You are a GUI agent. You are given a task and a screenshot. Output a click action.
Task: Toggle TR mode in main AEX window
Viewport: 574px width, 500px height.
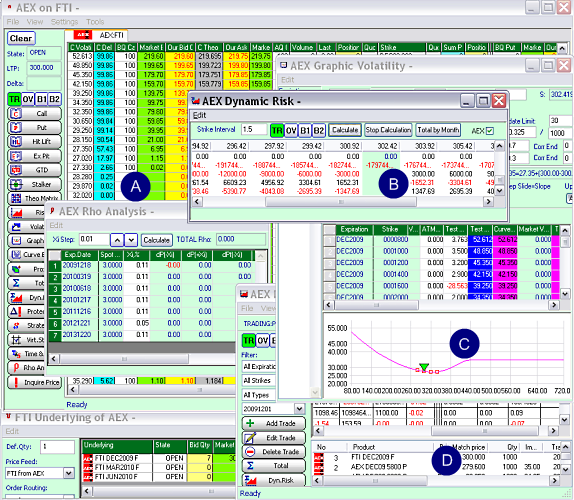click(14, 99)
